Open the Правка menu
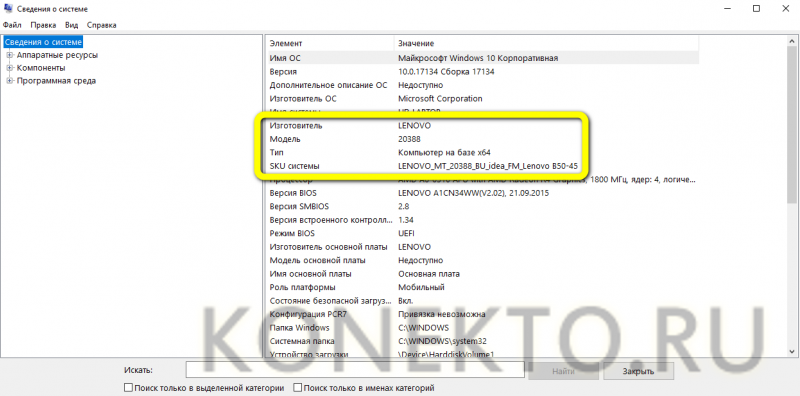The height and width of the screenshot is (396, 800). 43,25
